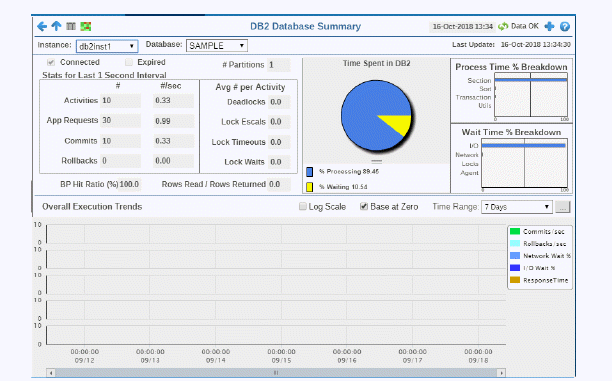Click the Avg # per Activity heading
The height and width of the screenshot is (381, 612).
point(250,87)
